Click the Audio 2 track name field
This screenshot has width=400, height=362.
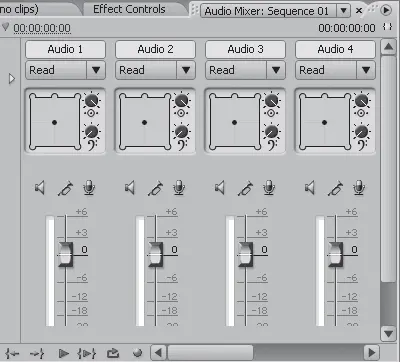coord(155,49)
